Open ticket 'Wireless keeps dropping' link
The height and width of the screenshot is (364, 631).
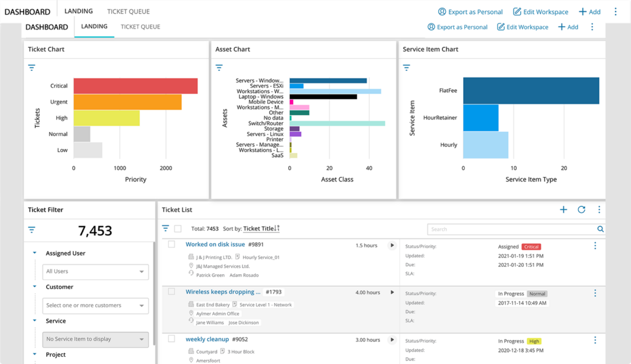tap(223, 292)
